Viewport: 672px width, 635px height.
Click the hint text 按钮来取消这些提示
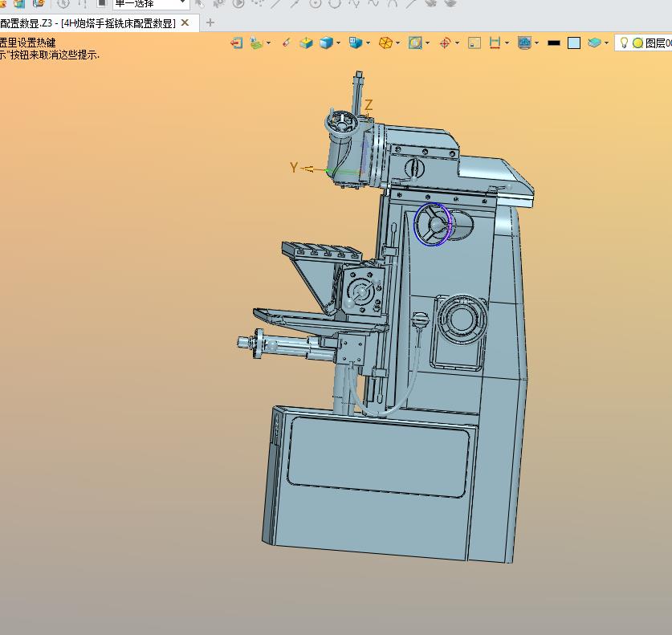click(55, 55)
